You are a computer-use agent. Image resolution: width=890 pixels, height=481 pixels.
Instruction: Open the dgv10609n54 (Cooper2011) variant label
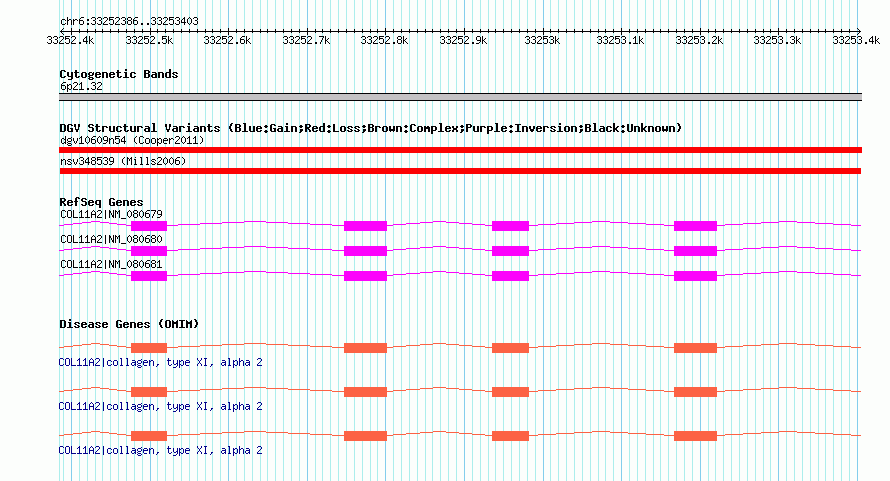point(132,140)
